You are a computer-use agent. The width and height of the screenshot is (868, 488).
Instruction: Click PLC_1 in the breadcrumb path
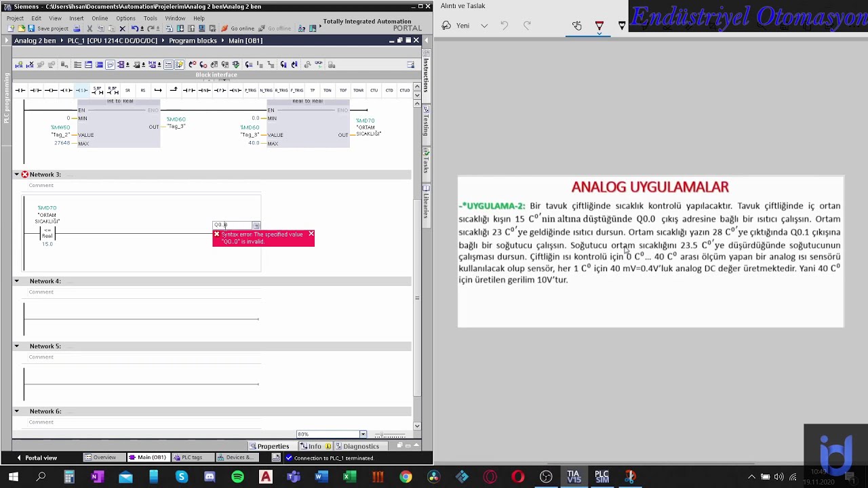click(112, 41)
